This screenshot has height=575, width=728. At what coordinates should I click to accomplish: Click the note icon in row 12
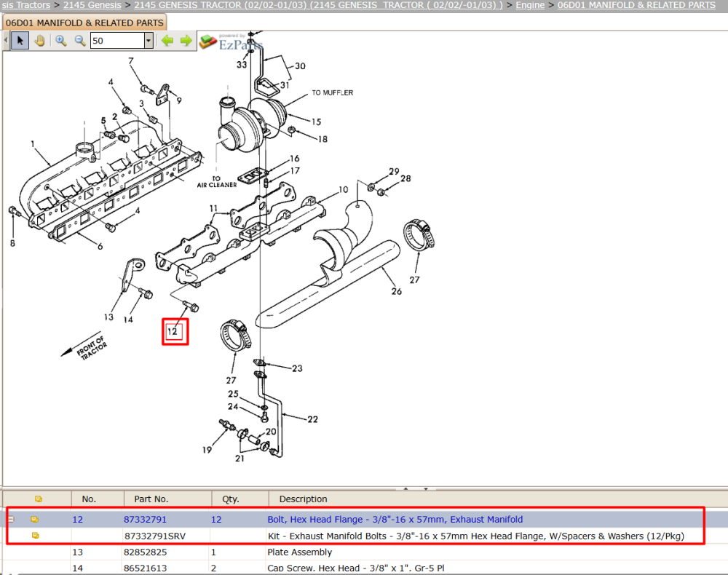[x=34, y=519]
